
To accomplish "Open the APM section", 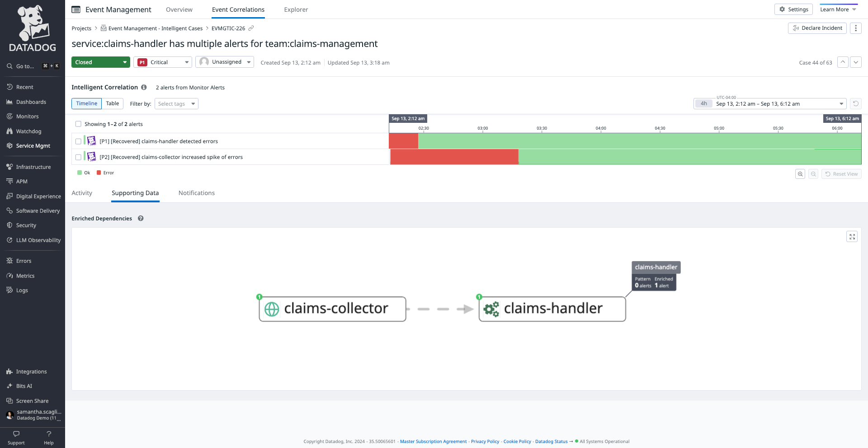I will [21, 181].
